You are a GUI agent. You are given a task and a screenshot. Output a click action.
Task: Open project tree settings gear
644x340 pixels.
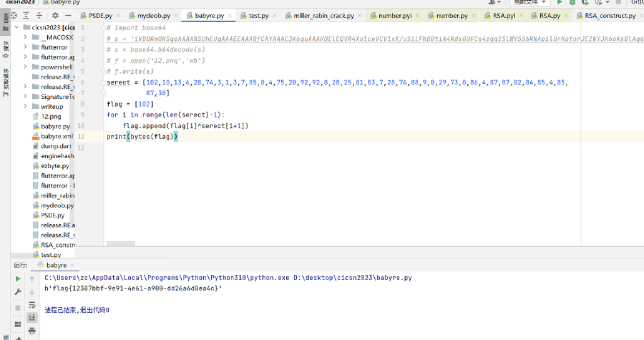click(55, 15)
